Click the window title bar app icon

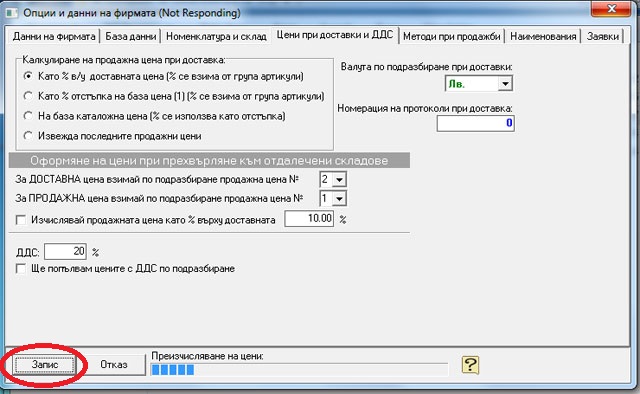coord(11,13)
